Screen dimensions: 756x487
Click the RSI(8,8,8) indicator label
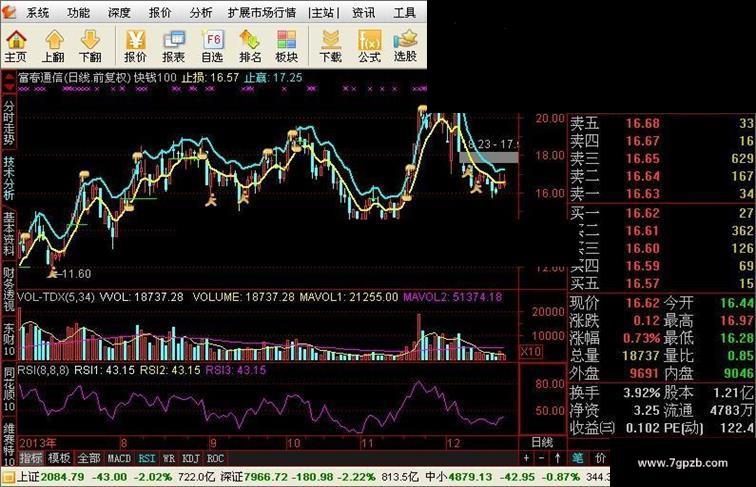coord(43,370)
